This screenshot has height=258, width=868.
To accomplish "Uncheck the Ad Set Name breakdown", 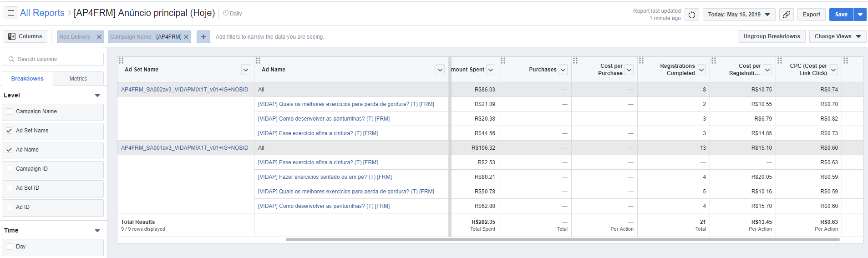I will (x=9, y=131).
